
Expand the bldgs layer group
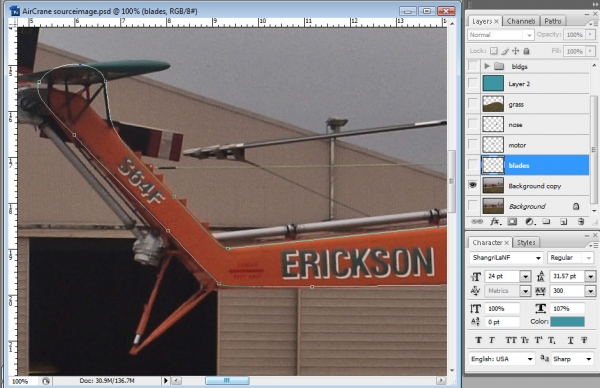487,66
